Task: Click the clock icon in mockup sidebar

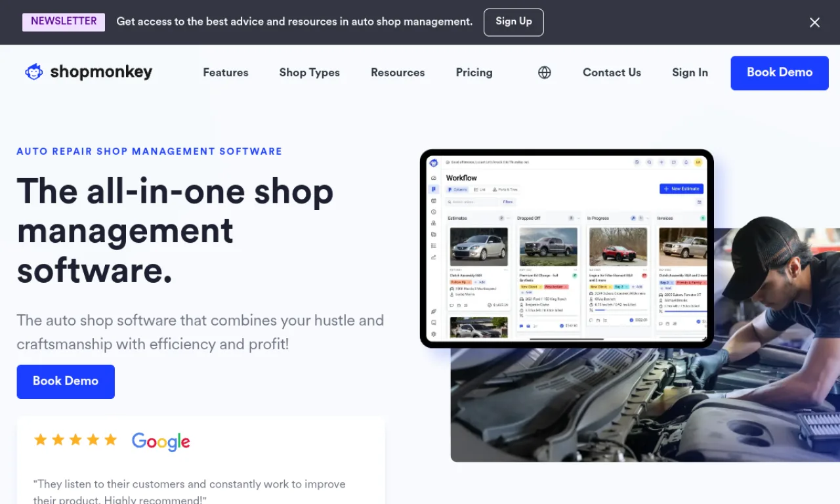Action: (434, 212)
